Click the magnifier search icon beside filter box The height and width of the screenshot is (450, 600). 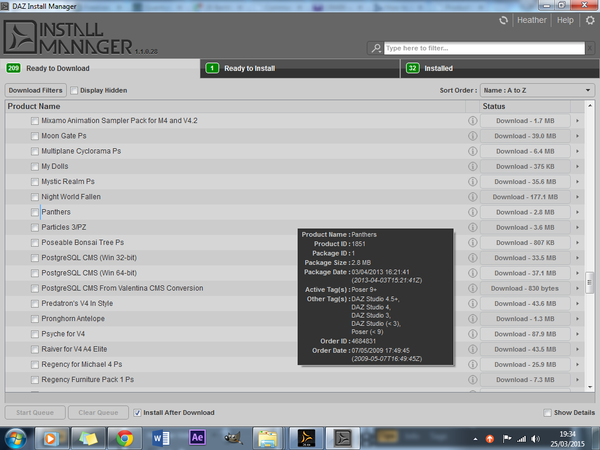coord(376,48)
